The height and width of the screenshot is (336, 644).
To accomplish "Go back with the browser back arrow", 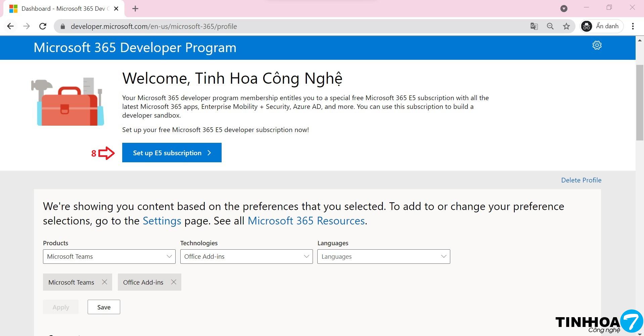I will pyautogui.click(x=10, y=26).
